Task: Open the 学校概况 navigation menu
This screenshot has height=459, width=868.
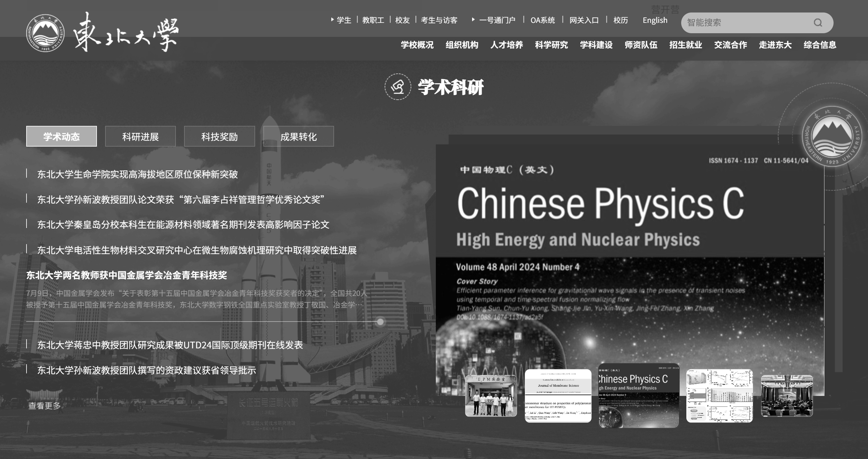Action: coord(417,45)
